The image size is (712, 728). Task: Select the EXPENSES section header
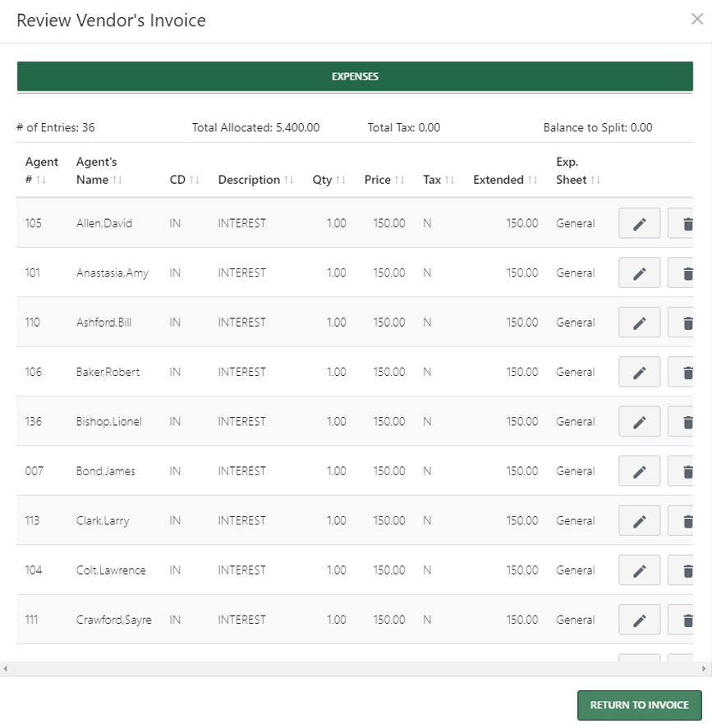(x=355, y=76)
